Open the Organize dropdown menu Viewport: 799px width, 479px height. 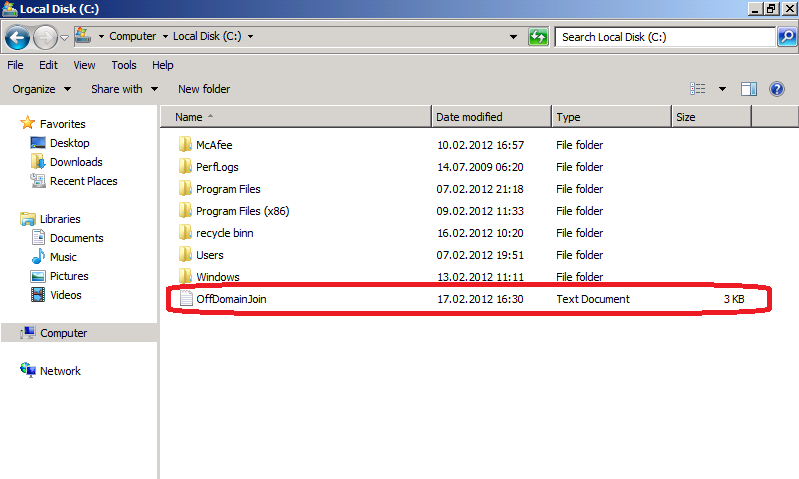(x=41, y=89)
